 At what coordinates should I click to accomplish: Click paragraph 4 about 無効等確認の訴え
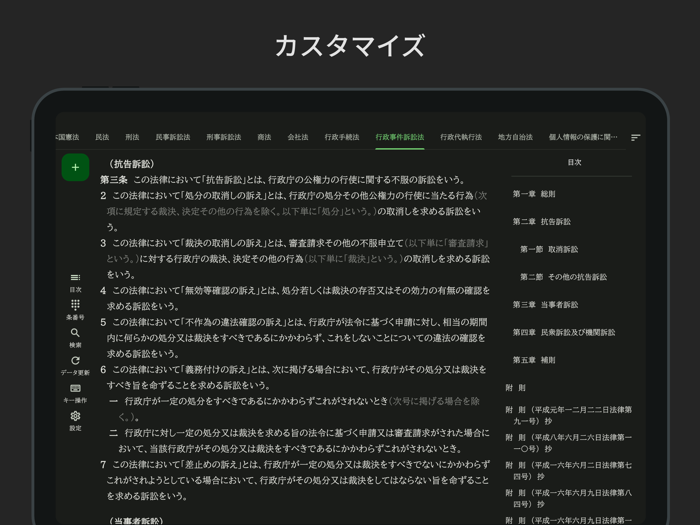[x=295, y=299]
